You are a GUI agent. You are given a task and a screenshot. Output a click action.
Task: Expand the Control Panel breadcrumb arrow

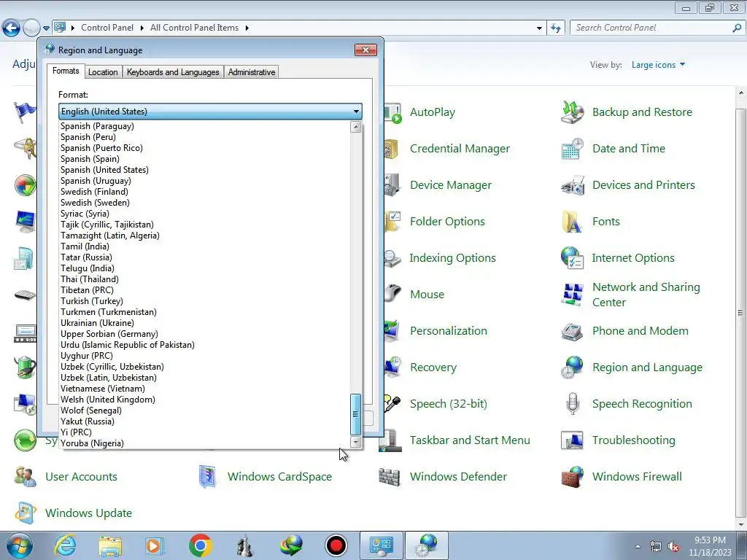pos(142,28)
